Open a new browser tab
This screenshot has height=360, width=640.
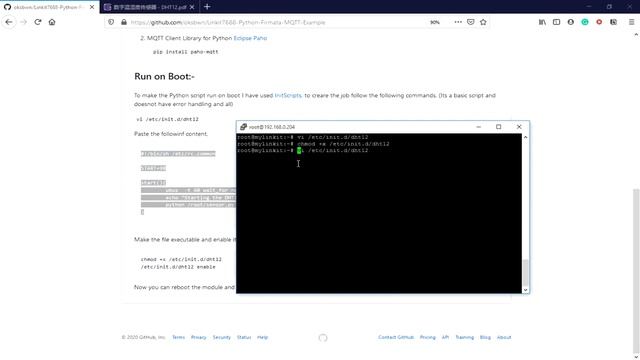coord(207,7)
